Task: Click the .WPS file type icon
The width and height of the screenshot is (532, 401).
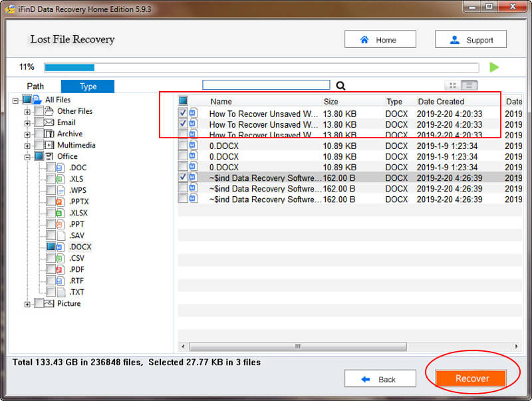Action: tap(61, 190)
